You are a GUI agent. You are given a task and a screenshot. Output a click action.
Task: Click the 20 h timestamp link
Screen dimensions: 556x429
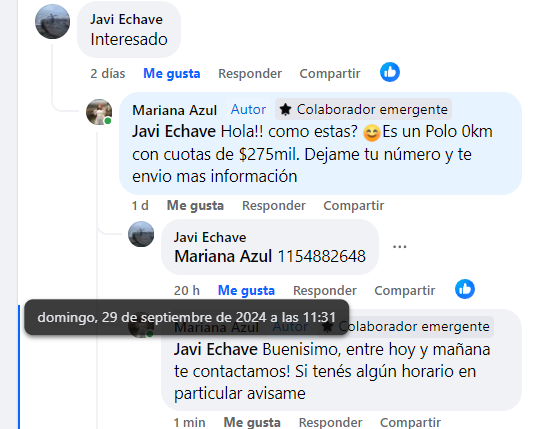coord(187,290)
